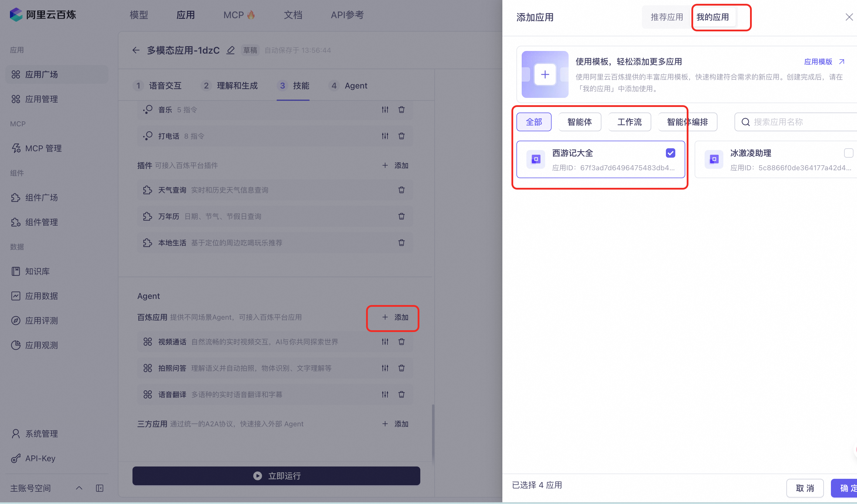
Task: Open 应用观测 in the sidebar
Action: point(57,345)
